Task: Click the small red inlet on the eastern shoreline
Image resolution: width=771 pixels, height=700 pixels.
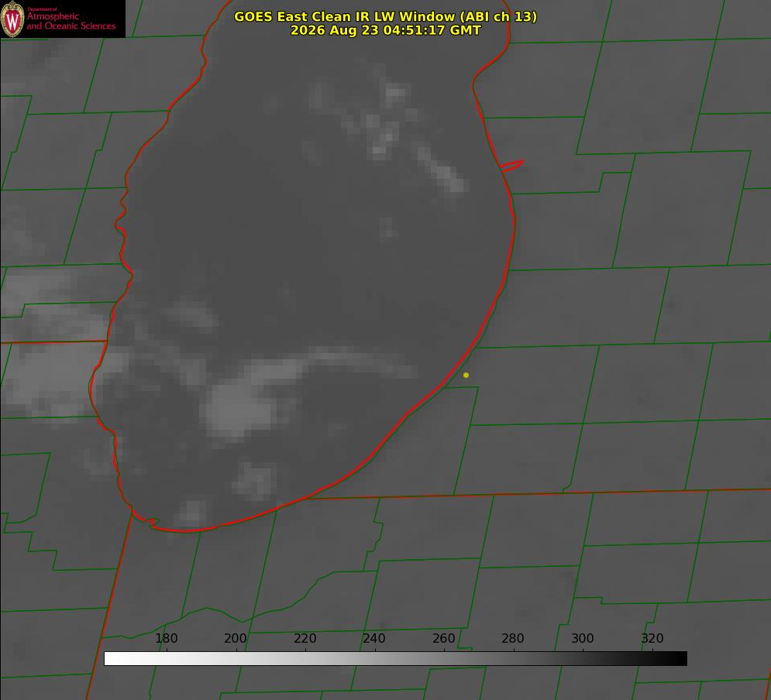Action: [x=511, y=166]
